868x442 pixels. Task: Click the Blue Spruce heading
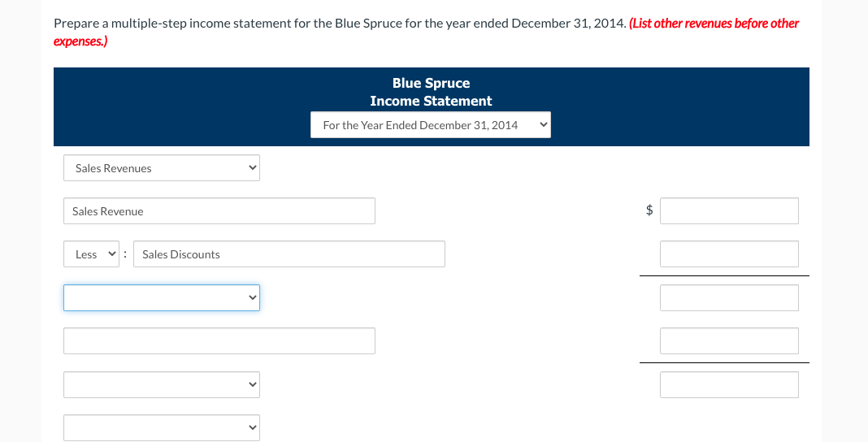click(x=431, y=83)
